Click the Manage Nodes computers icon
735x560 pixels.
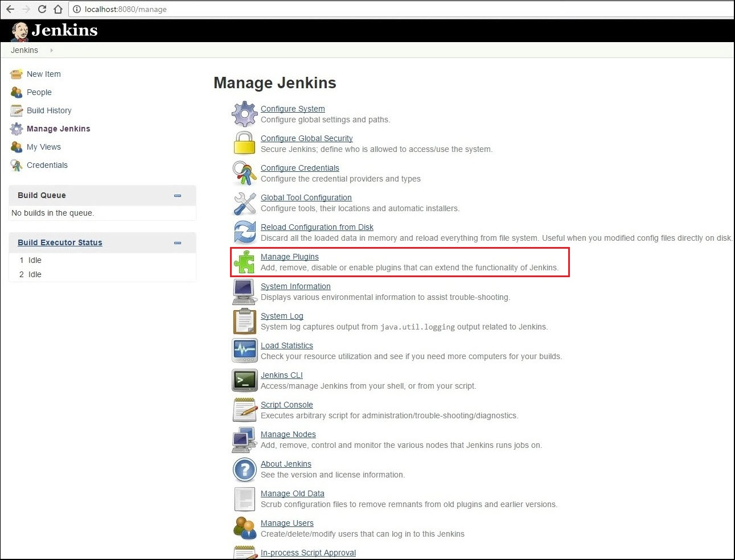click(245, 439)
